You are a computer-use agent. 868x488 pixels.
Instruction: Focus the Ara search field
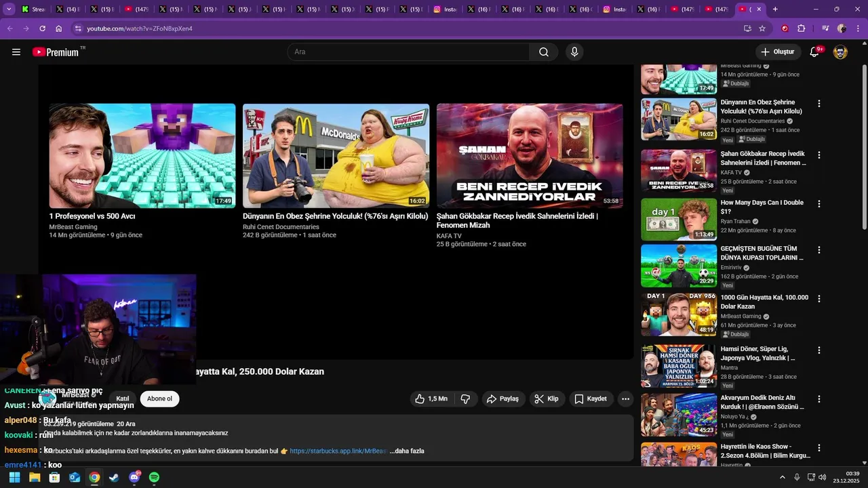(x=408, y=52)
